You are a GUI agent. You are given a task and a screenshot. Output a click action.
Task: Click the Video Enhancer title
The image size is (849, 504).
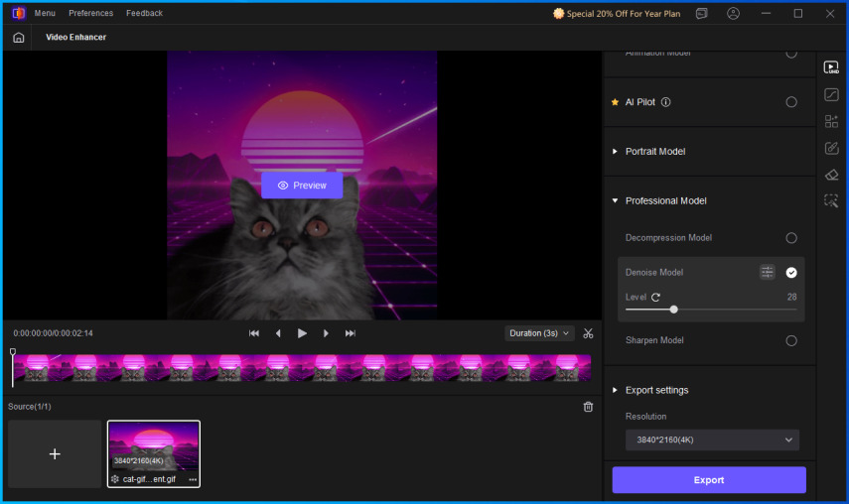click(x=75, y=38)
